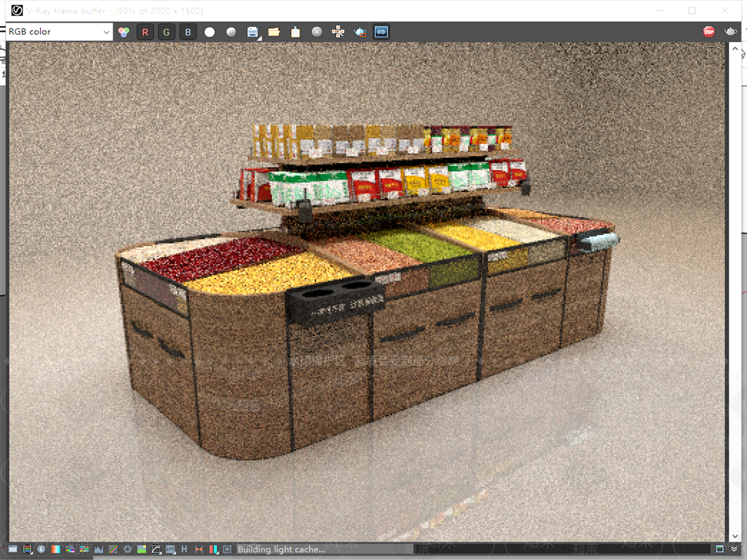
Task: Save the rendered image with disk icon
Action: pyautogui.click(x=253, y=32)
